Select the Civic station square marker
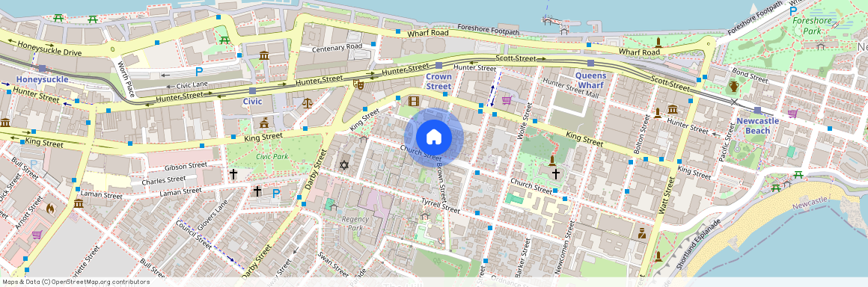The image size is (868, 287). tap(252, 90)
